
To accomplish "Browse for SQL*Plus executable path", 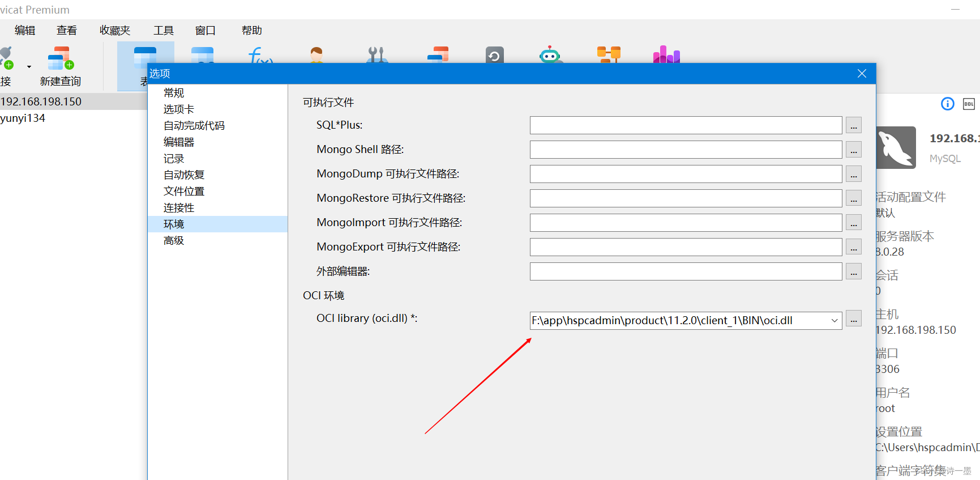I will [x=854, y=125].
